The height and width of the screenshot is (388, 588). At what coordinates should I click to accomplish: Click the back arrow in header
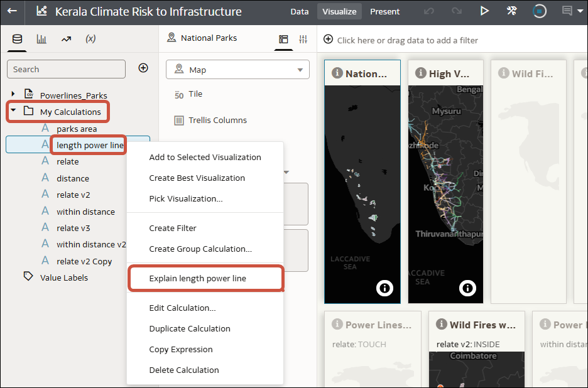coord(12,11)
